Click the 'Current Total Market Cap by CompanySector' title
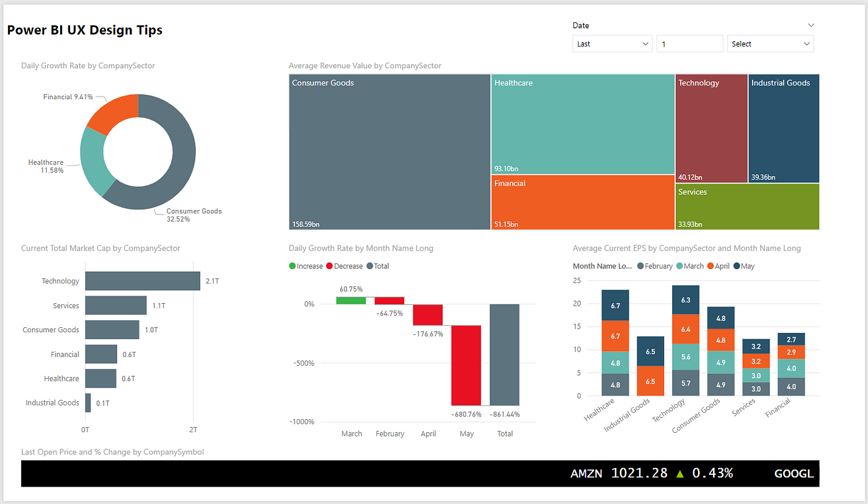Viewport: 868px width, 504px height. coord(100,249)
